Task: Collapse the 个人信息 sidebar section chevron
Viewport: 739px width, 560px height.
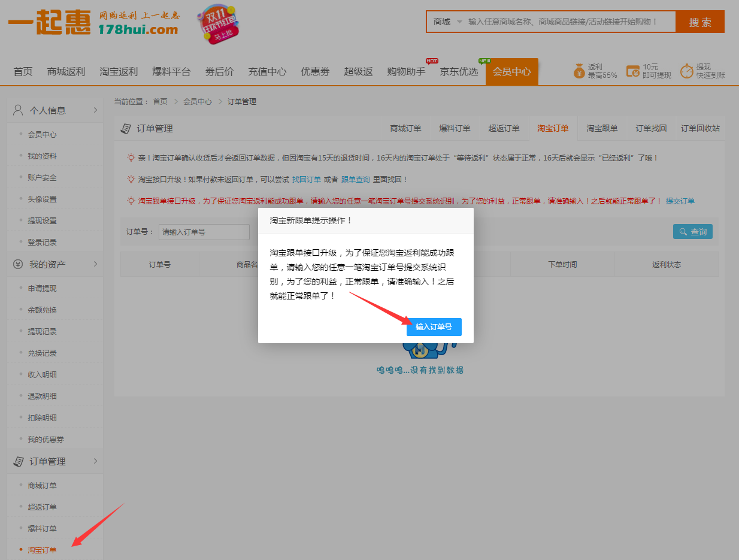Action: 95,110
